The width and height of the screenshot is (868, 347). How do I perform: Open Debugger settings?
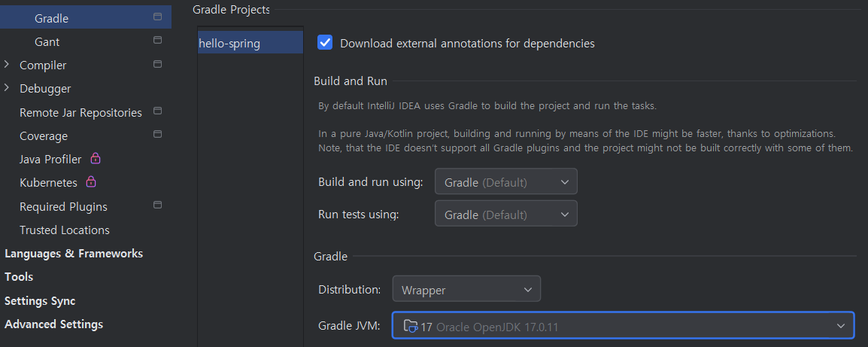tap(45, 89)
